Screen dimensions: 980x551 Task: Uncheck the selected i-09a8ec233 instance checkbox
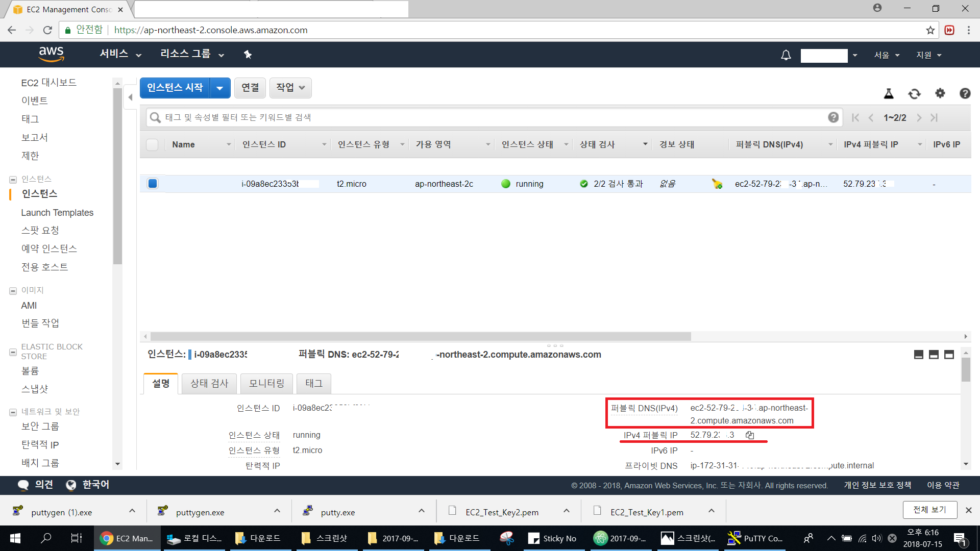tap(152, 184)
